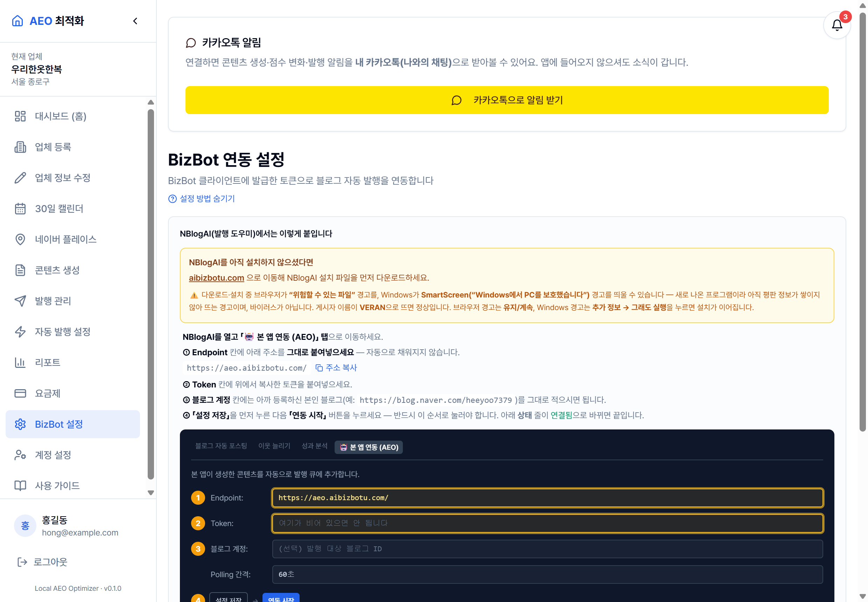The height and width of the screenshot is (602, 868).
Task: Click the 사용 가이드 book icon
Action: [20, 486]
